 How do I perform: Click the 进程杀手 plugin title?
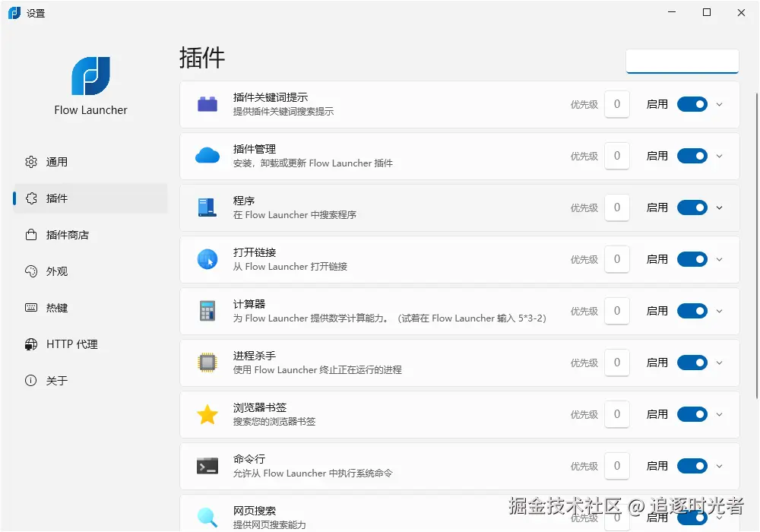click(x=255, y=356)
